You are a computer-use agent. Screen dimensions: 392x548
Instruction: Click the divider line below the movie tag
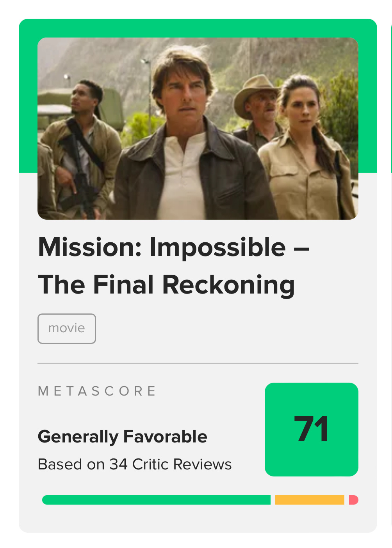click(198, 363)
